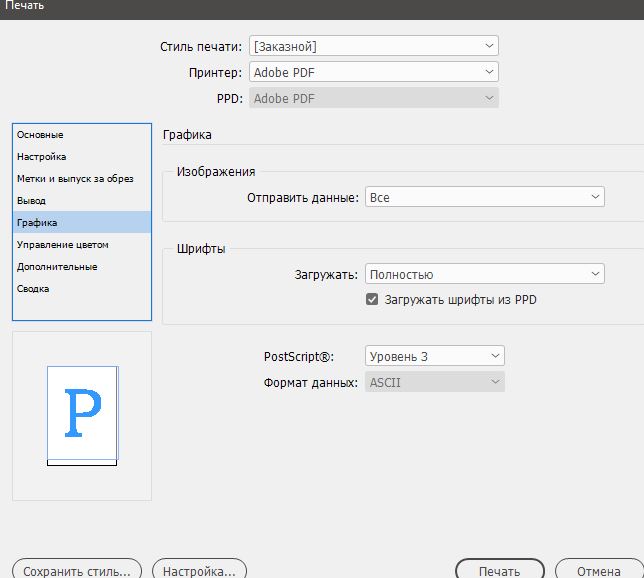The width and height of the screenshot is (644, 578).
Task: Switch to the Вывод section
Action: 82,200
